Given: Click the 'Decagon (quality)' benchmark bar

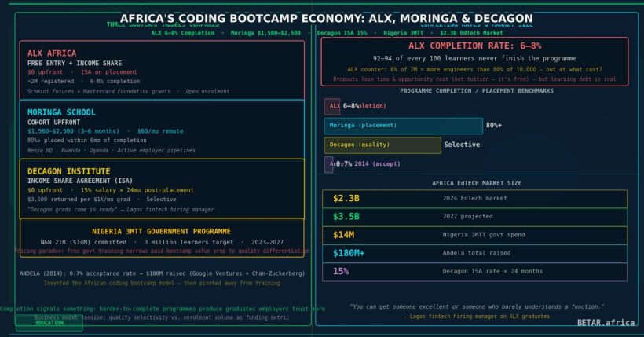Looking at the screenshot, I should [382, 145].
